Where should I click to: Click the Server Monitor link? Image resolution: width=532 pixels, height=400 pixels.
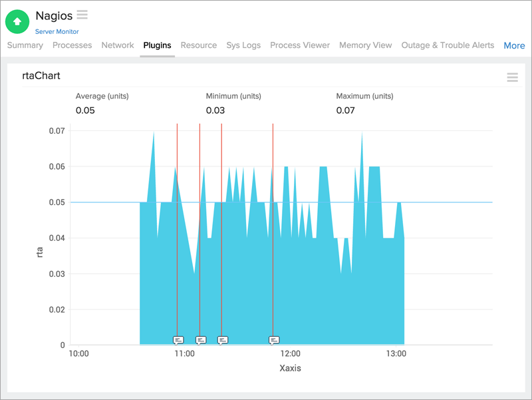tap(57, 31)
